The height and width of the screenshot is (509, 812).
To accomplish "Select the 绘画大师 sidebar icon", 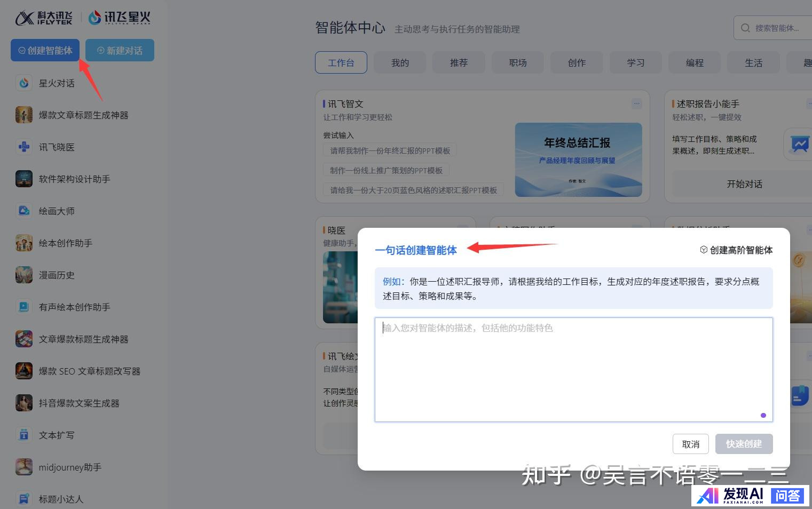I will click(x=23, y=211).
